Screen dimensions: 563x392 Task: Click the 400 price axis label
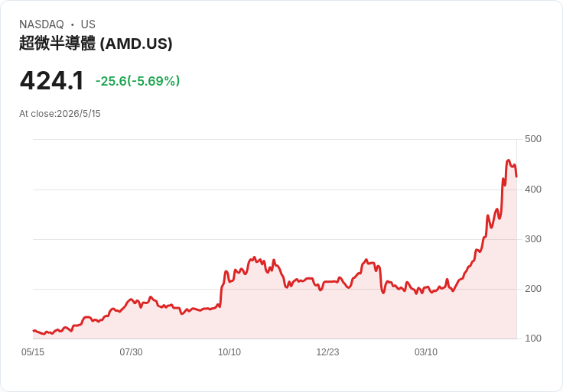tap(533, 189)
